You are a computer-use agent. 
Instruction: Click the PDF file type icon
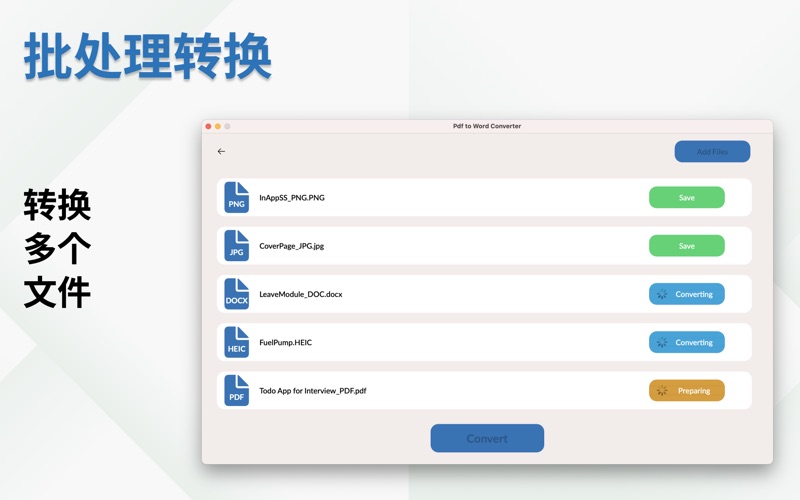tap(236, 390)
